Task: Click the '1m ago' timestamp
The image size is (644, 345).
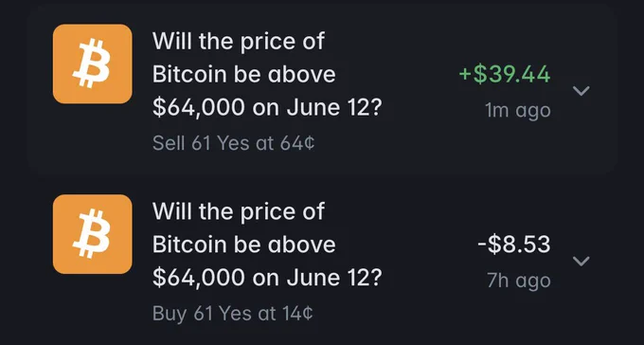Action: [517, 111]
